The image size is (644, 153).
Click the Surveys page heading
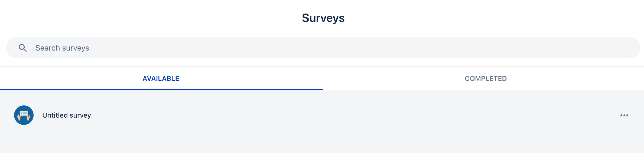click(x=323, y=18)
